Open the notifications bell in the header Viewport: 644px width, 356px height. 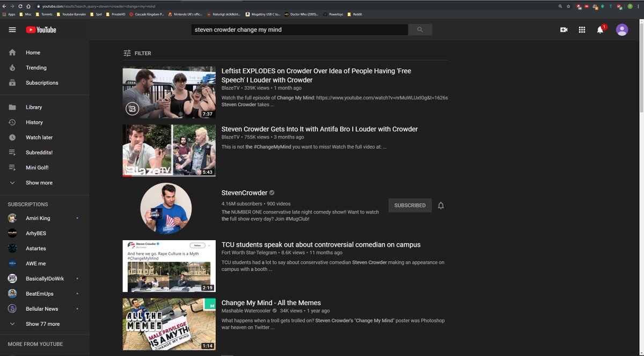click(601, 30)
